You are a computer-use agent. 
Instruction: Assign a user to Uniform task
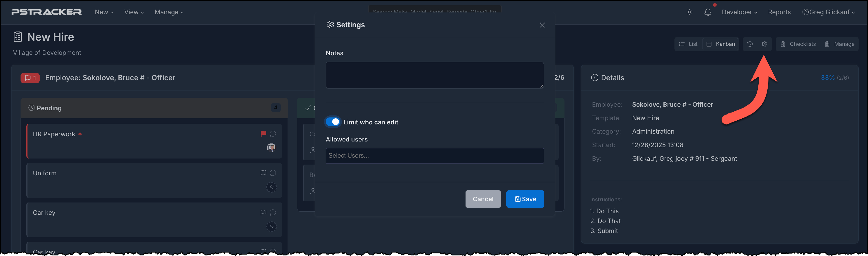click(271, 187)
